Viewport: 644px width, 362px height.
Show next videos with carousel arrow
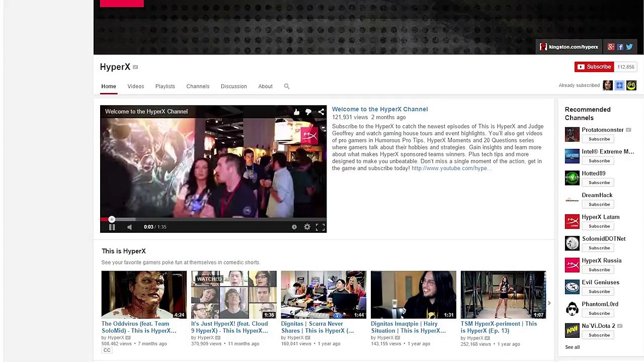(x=549, y=303)
